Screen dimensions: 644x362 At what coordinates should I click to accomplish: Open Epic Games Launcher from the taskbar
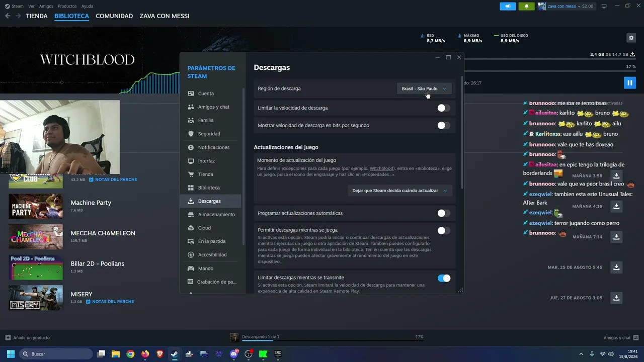coord(278,354)
